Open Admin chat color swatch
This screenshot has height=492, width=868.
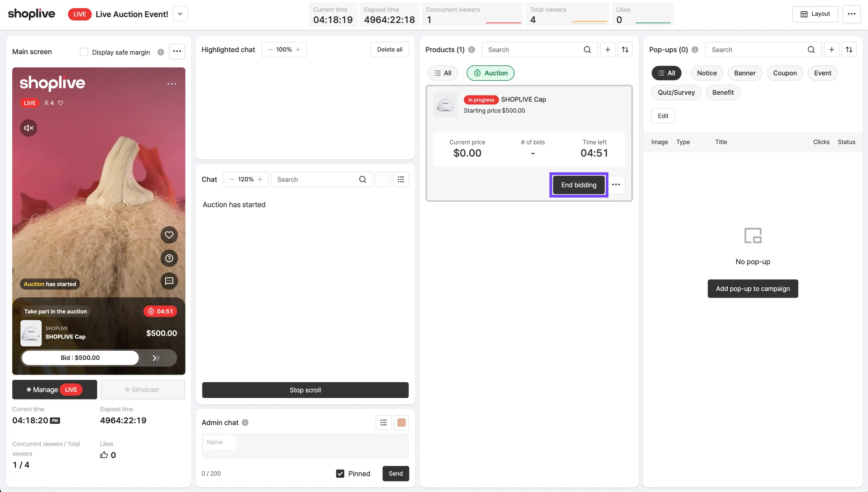tap(401, 422)
